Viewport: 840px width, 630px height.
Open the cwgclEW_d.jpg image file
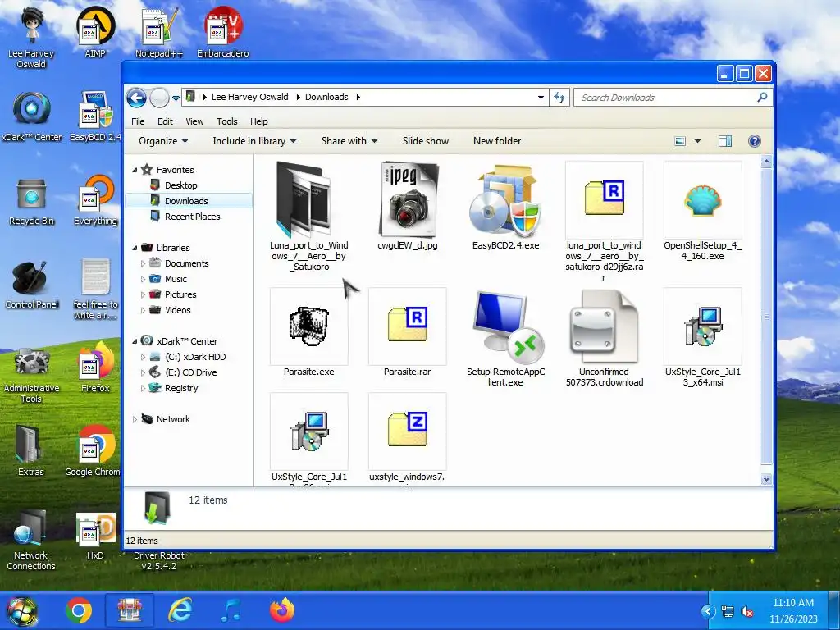tap(408, 206)
